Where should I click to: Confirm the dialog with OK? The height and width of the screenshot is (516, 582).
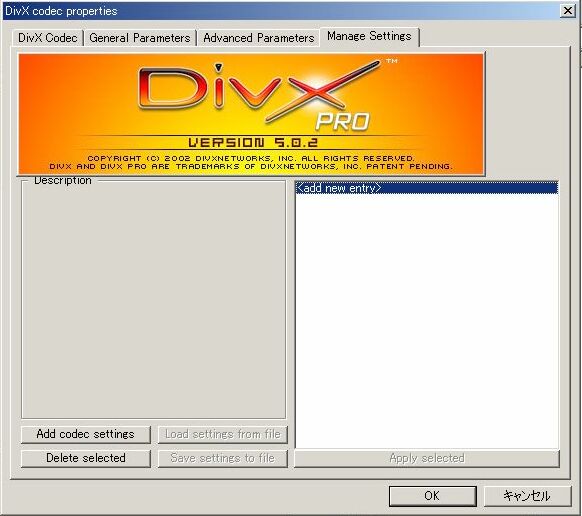pyautogui.click(x=432, y=496)
